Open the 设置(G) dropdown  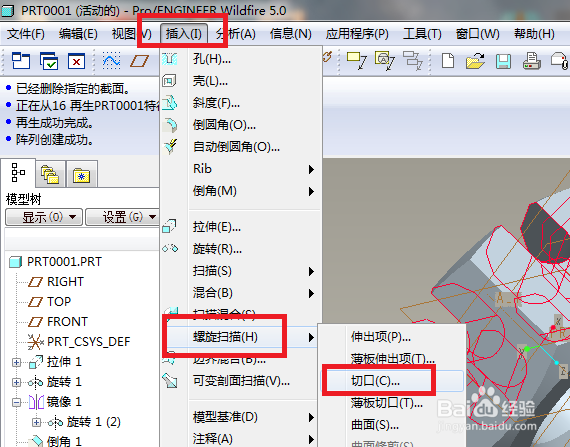(123, 217)
